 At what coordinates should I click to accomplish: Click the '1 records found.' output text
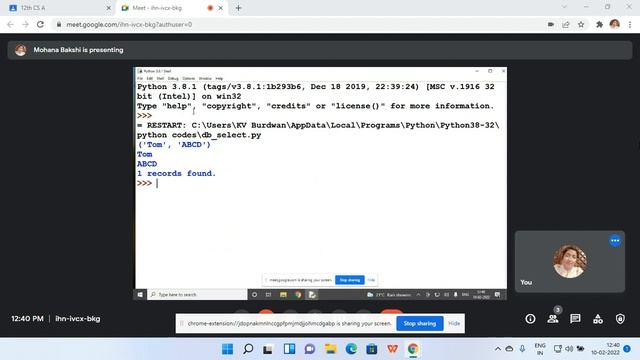(x=176, y=173)
